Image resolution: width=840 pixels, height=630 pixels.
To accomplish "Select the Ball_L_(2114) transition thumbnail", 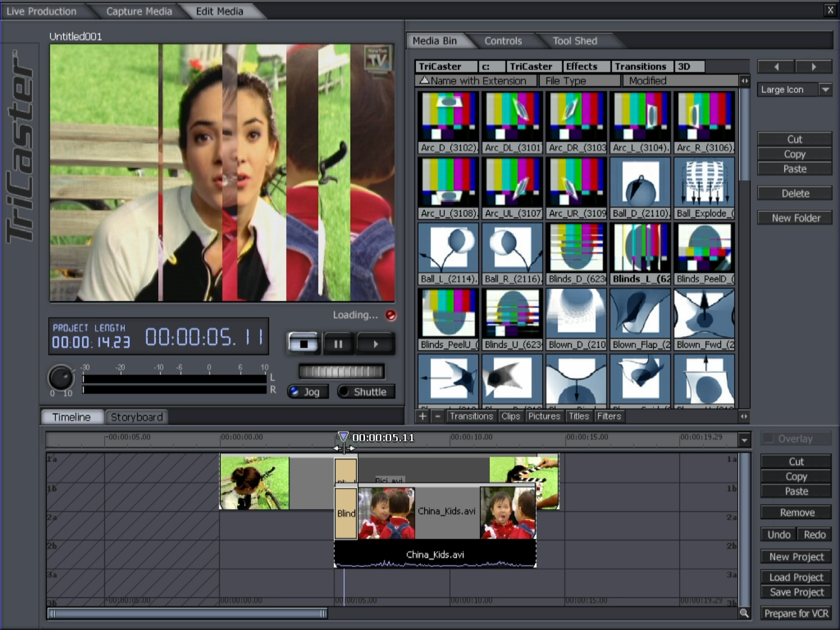I will 448,254.
